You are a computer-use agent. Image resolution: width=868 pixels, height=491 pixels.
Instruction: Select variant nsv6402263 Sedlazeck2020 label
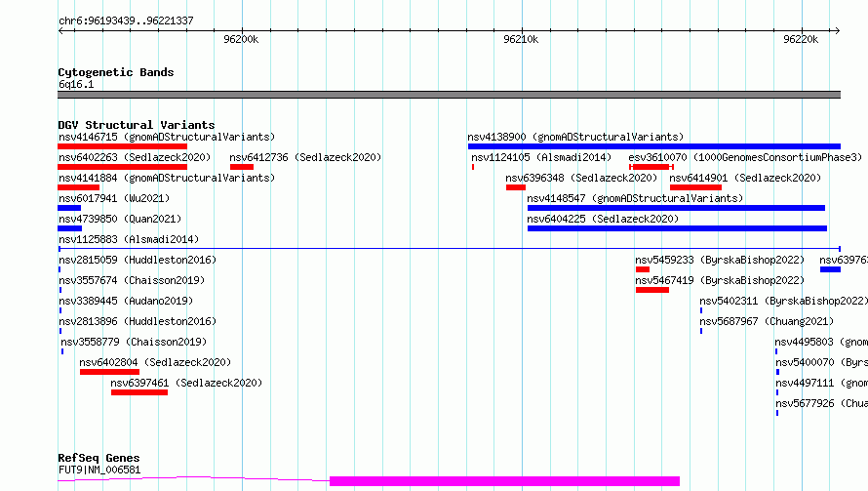point(135,157)
